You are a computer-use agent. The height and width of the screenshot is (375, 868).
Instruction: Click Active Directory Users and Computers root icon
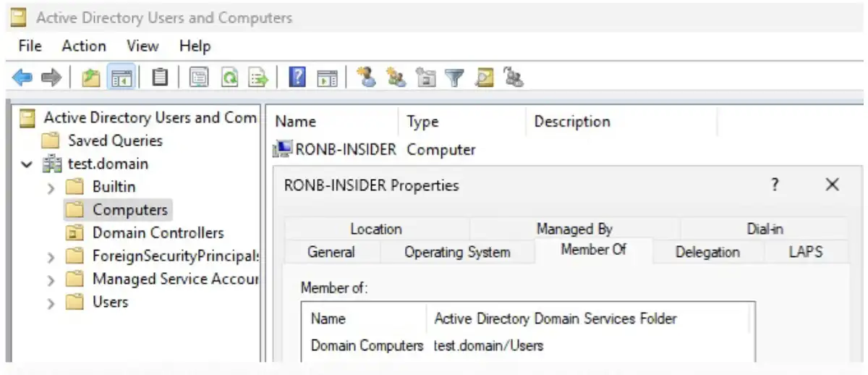click(x=28, y=117)
